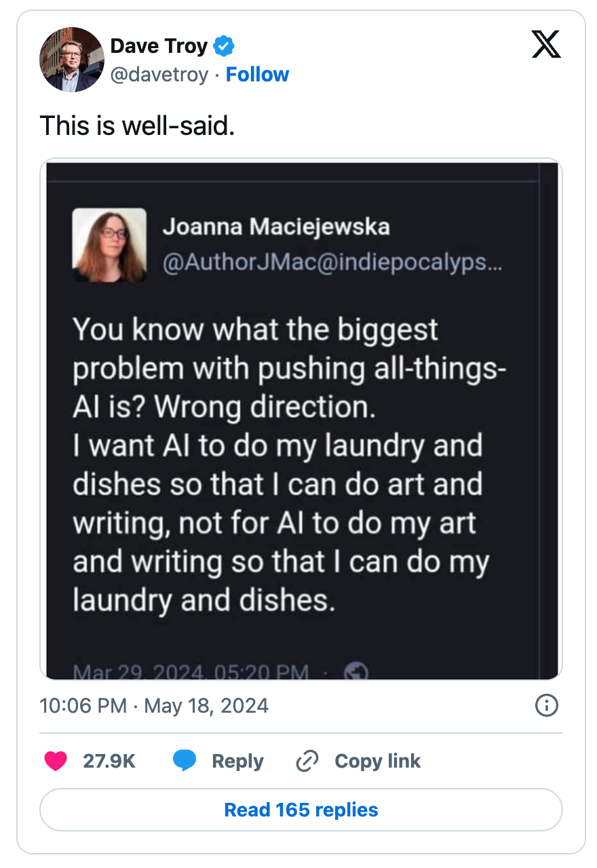Click the Copy link text
This screenshot has width=597, height=868.
377,761
